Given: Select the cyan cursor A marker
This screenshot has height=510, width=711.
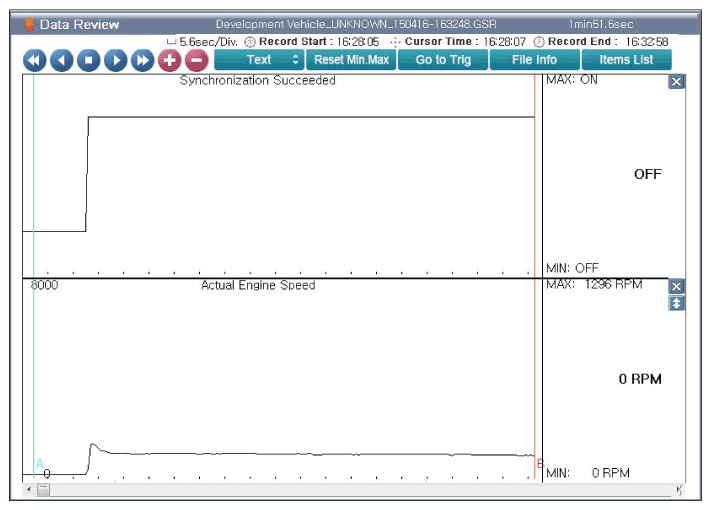Looking at the screenshot, I should pyautogui.click(x=39, y=464).
